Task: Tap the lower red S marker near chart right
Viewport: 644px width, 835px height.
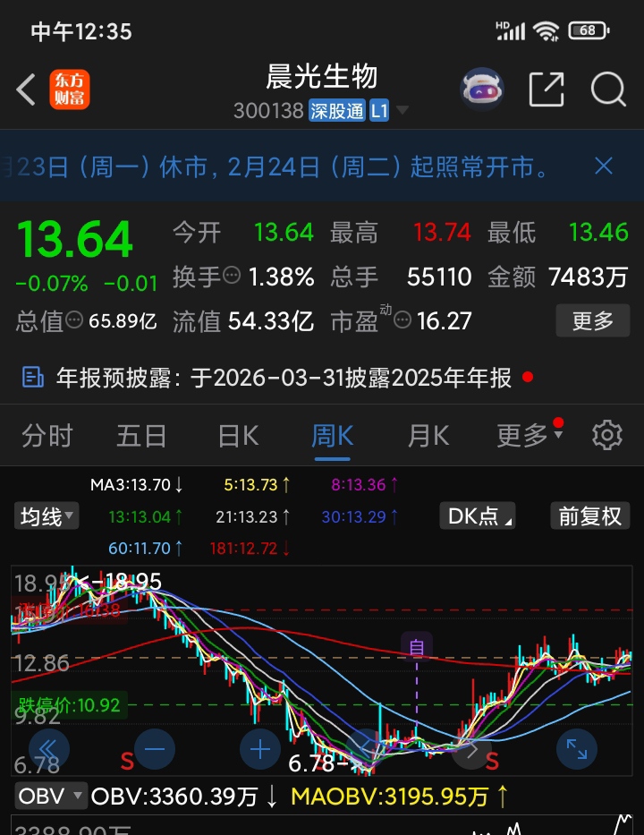Action: [492, 762]
